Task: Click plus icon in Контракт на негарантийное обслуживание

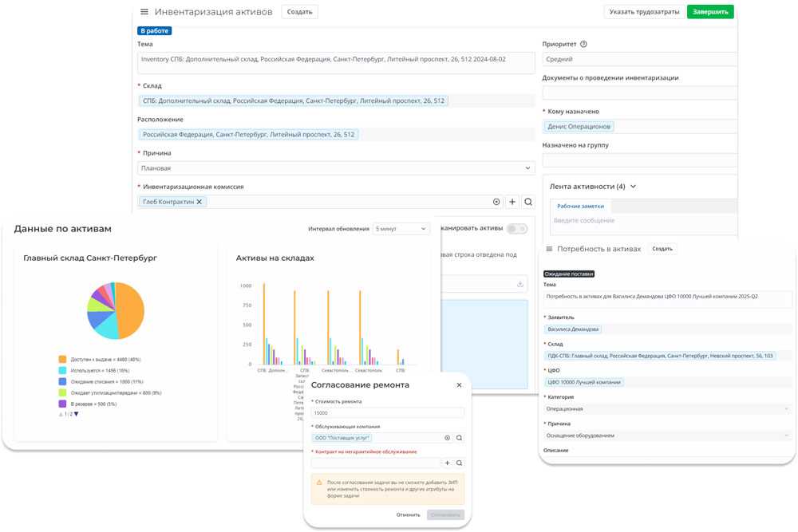Action: pyautogui.click(x=447, y=463)
